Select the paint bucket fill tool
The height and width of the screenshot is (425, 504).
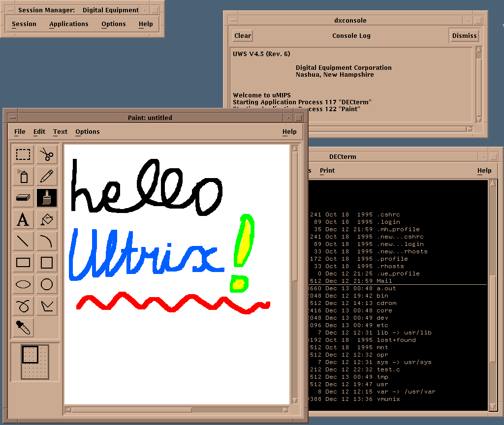pos(47,219)
